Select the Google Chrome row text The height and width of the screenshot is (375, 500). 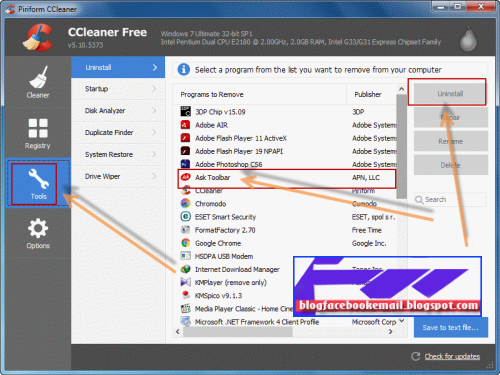(218, 243)
